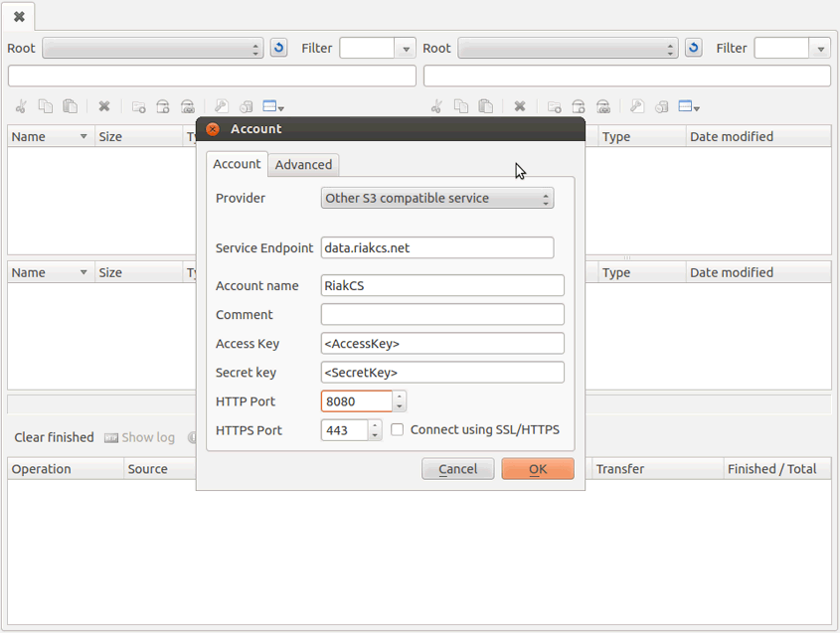The height and width of the screenshot is (633, 840).
Task: Select the Paste icon in right pane
Action: point(486,106)
